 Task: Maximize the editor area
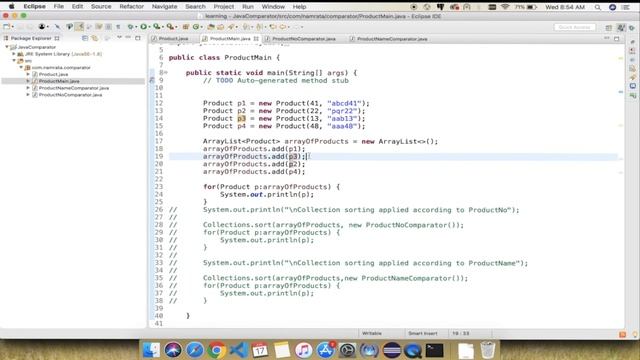pos(617,38)
